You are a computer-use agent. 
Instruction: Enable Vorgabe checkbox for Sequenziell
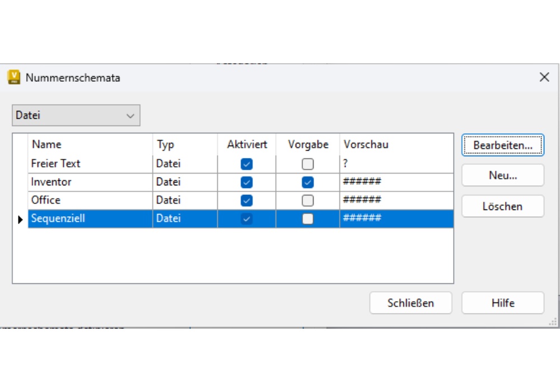click(307, 219)
